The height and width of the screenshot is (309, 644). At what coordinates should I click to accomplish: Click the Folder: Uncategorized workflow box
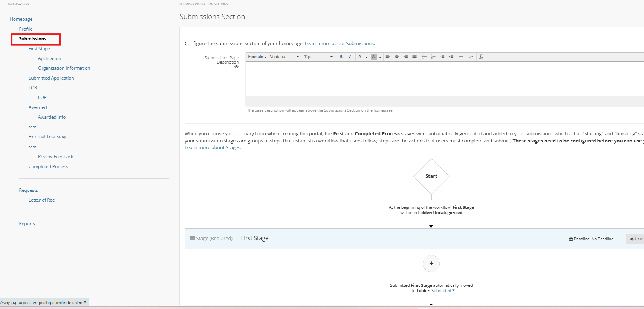click(431, 210)
